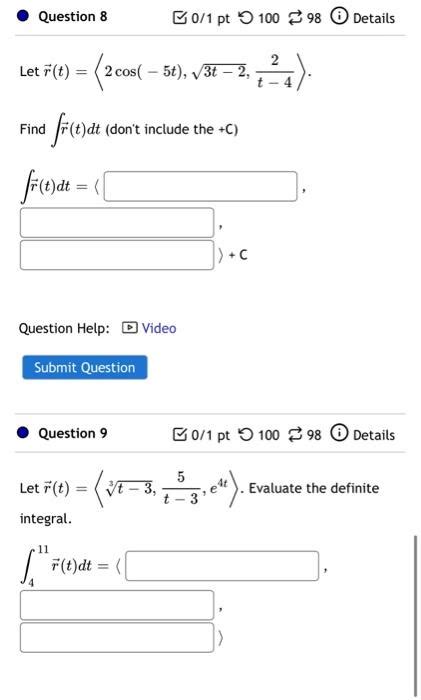Select second component field of Question 8
Image resolution: width=421 pixels, height=700 pixels.
pos(117,222)
